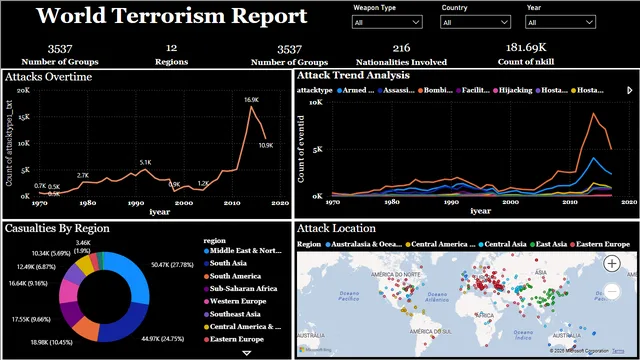Image resolution: width=640 pixels, height=360 pixels.
Task: Select Middle East & Nort... region legend
Action: [242, 251]
